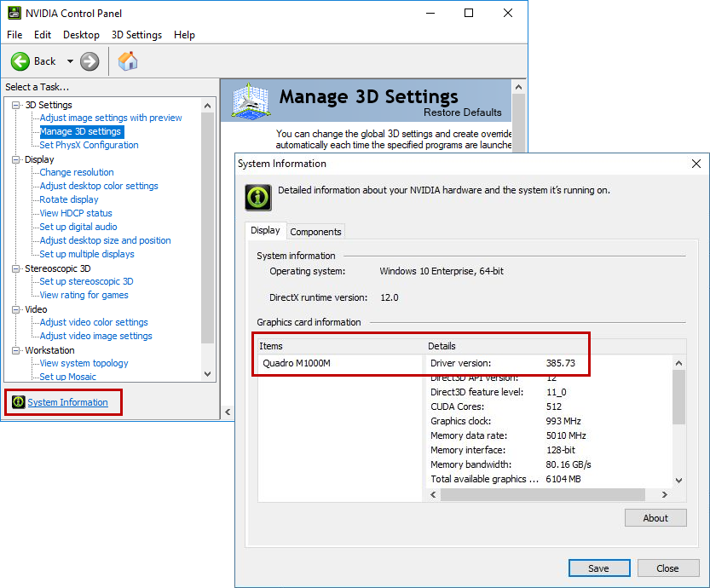The image size is (710, 588).
Task: Collapse the 3D Settings tree node
Action: [x=16, y=105]
